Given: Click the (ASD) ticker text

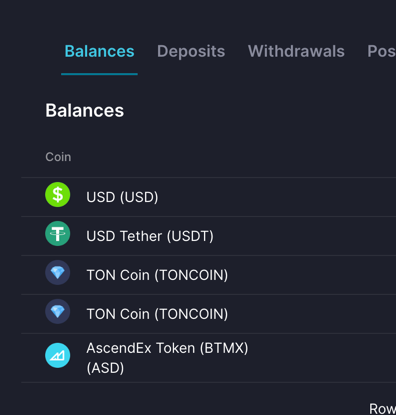Looking at the screenshot, I should click(x=105, y=368).
